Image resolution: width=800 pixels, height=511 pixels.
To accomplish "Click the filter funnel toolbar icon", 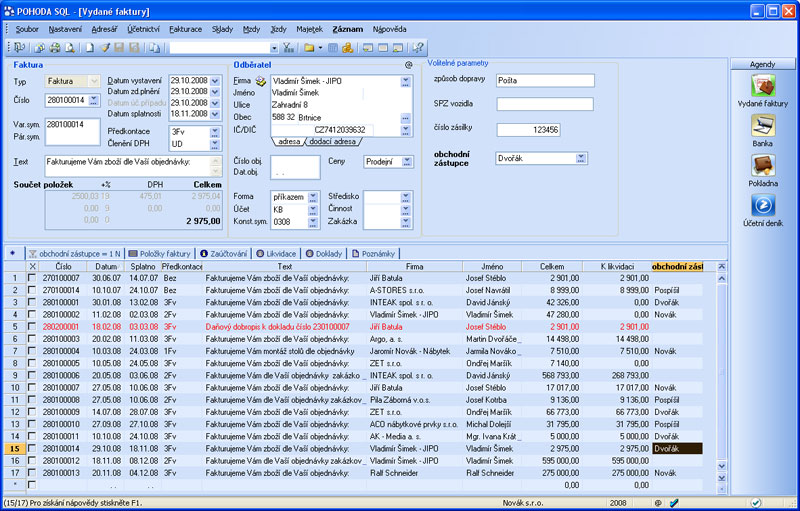I will pos(289,48).
